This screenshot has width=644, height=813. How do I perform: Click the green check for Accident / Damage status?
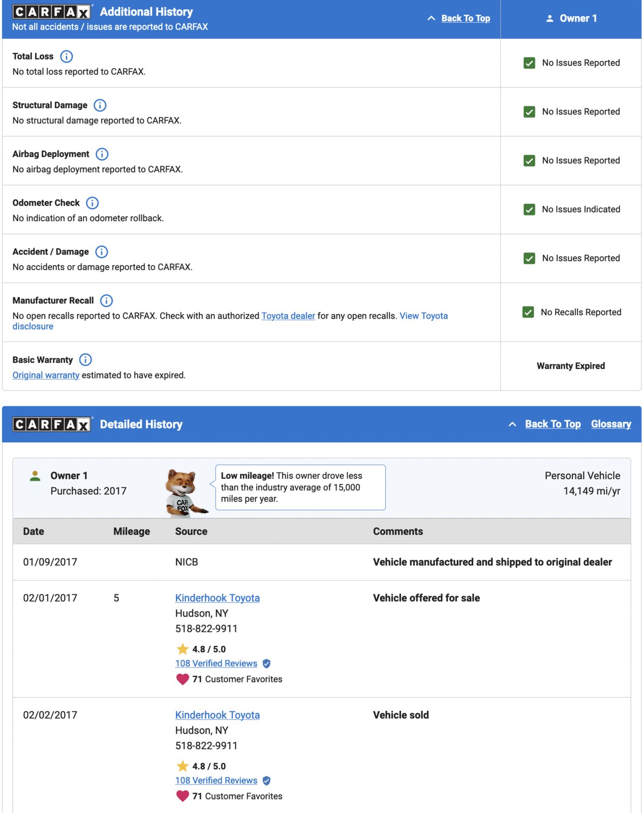(x=529, y=258)
